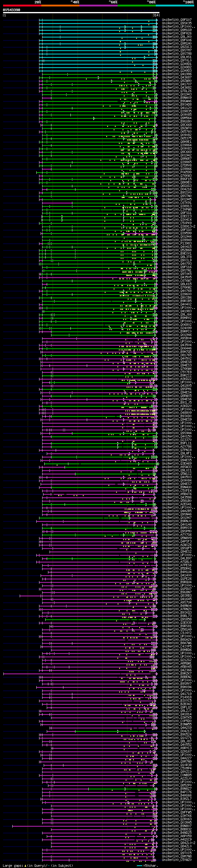The height and width of the screenshot is (868, 197).
Task: Select UniRef100_Q6GUG3 label
Action: coord(177,186)
